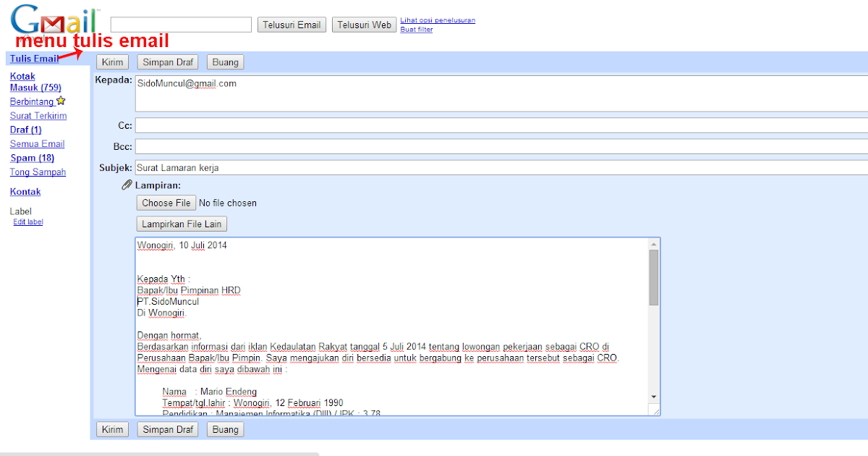The width and height of the screenshot is (868, 456).
Task: Open the Tulis Email link
Action: pos(34,59)
